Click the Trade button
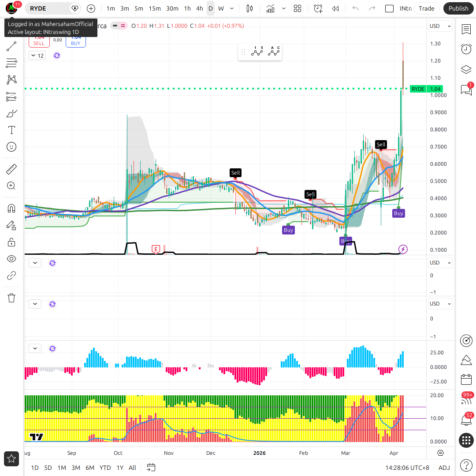476x476 pixels. click(x=426, y=8)
